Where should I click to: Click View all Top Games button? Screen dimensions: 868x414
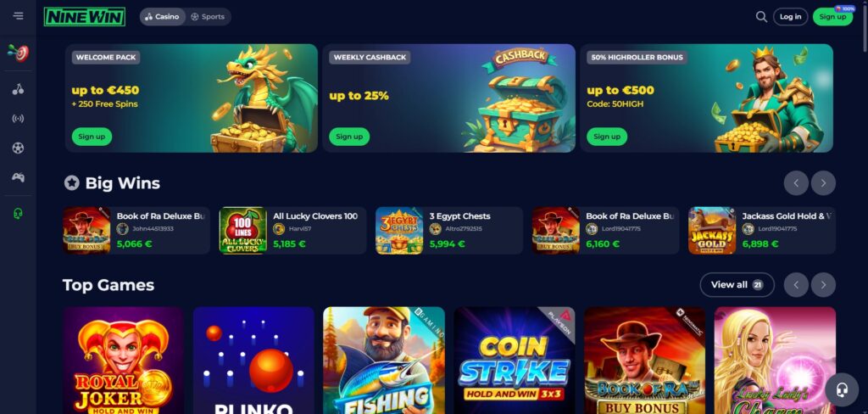[x=737, y=285]
